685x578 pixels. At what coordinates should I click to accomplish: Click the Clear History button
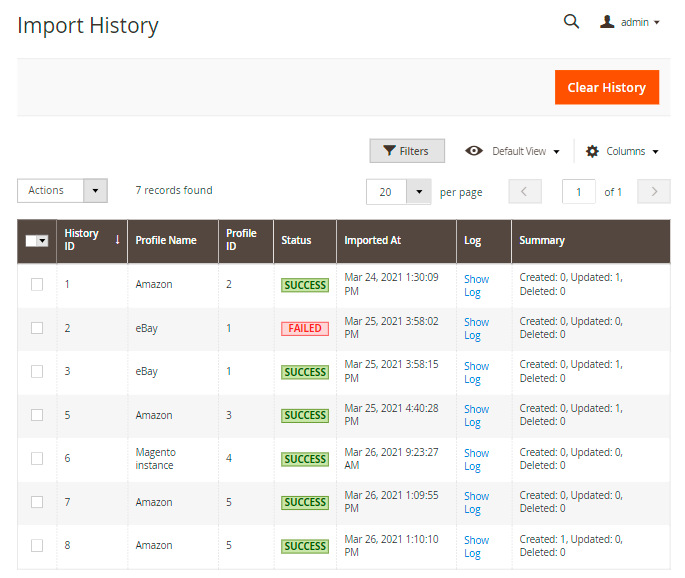(x=606, y=87)
